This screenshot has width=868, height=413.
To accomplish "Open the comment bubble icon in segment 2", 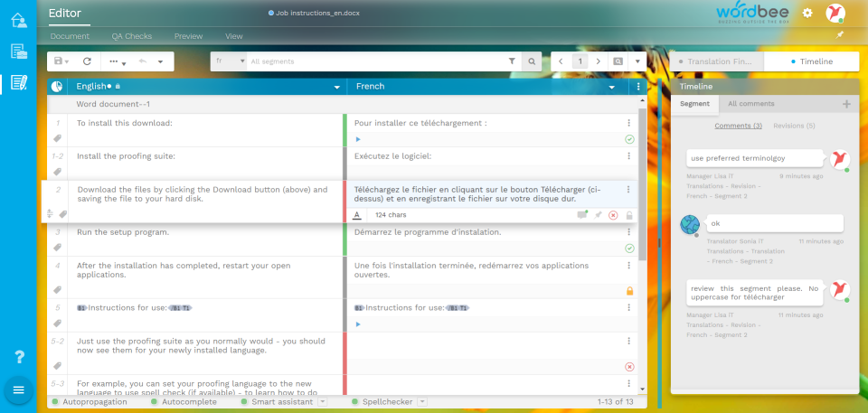I will [x=581, y=215].
